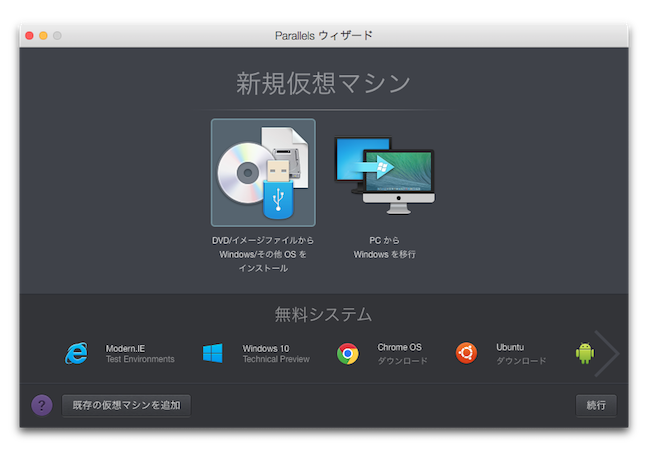This screenshot has height=452, width=648.
Task: Select the PC to Mac migration icon
Action: (384, 176)
